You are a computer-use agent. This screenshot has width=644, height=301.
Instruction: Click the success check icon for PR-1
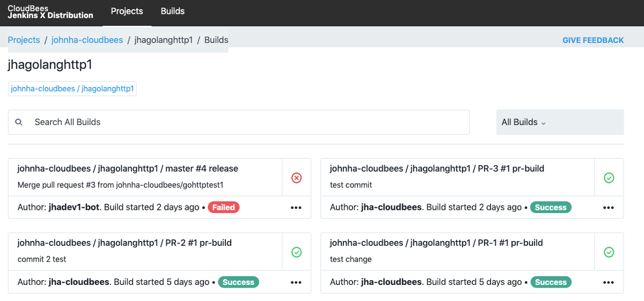[609, 252]
